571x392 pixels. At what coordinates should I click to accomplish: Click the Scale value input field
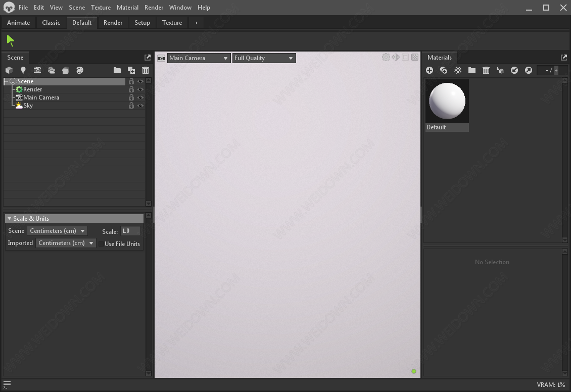pos(130,231)
